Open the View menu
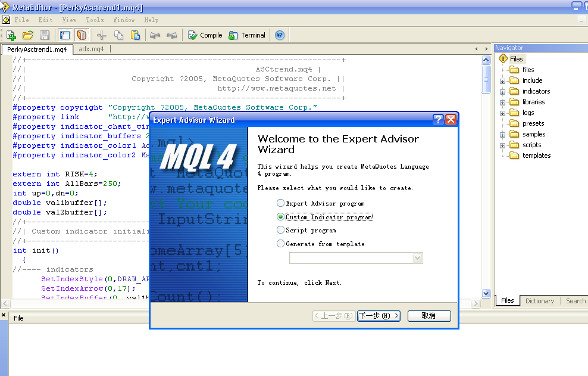 pos(70,20)
